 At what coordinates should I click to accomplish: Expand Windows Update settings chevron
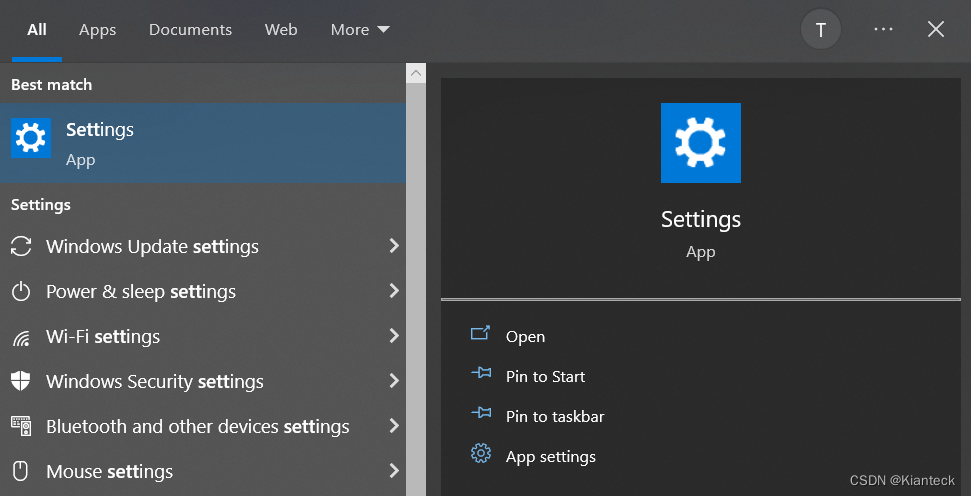394,246
